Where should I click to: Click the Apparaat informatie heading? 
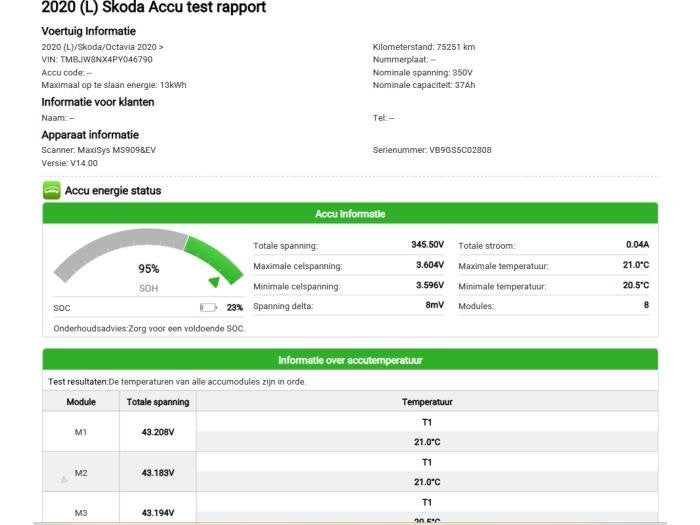click(90, 134)
